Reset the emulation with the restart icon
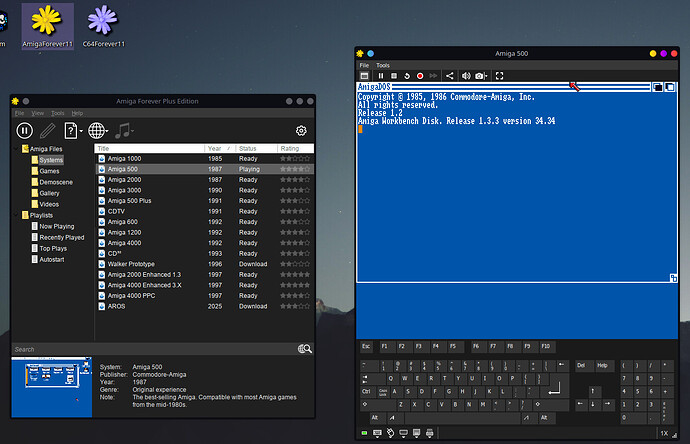 click(407, 76)
